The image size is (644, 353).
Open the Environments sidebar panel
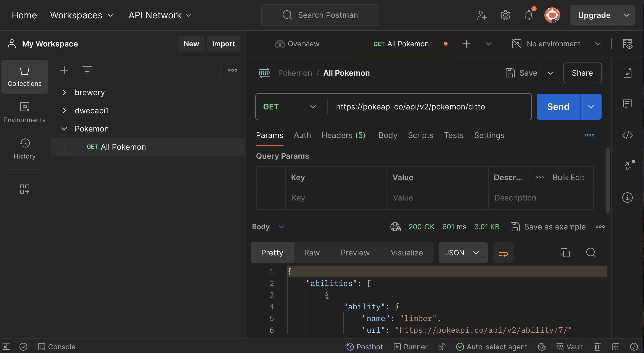24,113
